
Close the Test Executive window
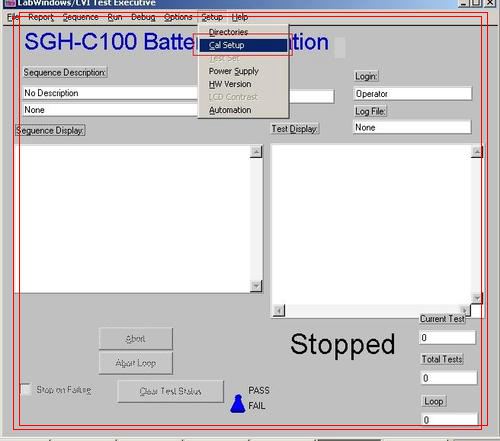coord(490,3)
